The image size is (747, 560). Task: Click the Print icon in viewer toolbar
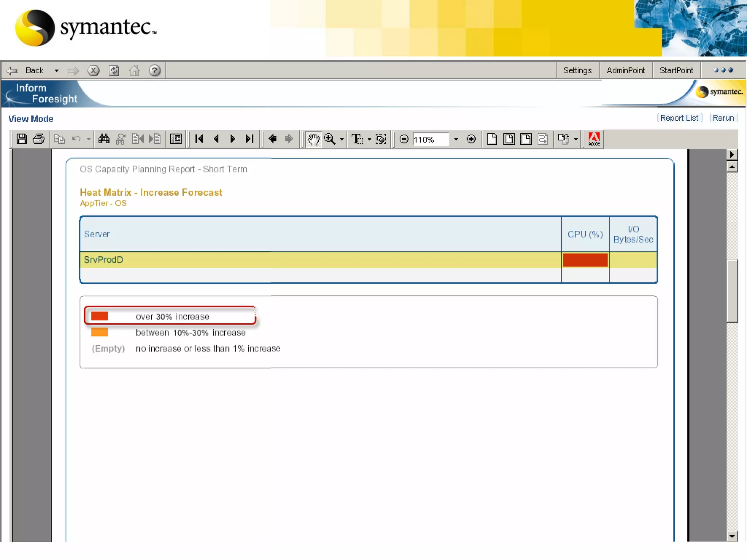39,139
